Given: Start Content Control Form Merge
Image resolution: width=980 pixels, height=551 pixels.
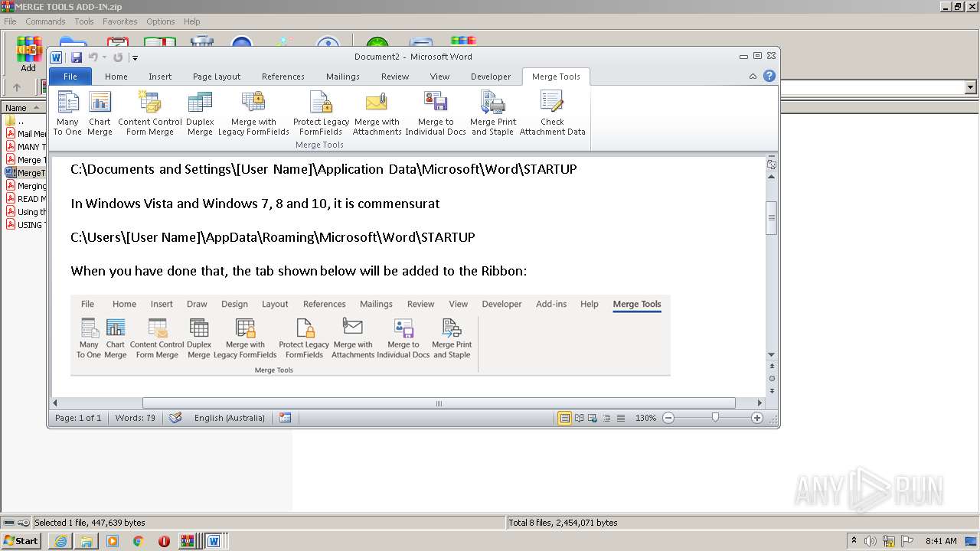Looking at the screenshot, I should click(150, 113).
